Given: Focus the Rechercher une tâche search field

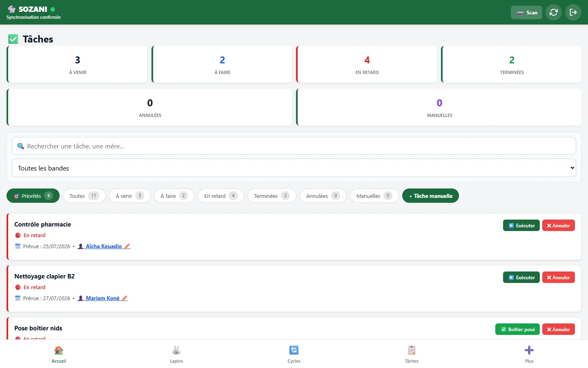Looking at the screenshot, I should (294, 146).
